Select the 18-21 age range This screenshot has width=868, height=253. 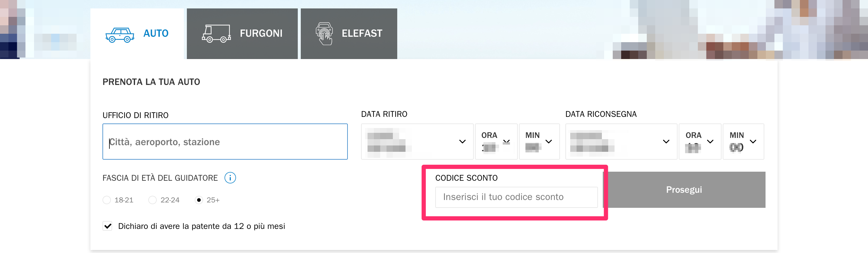click(x=107, y=200)
